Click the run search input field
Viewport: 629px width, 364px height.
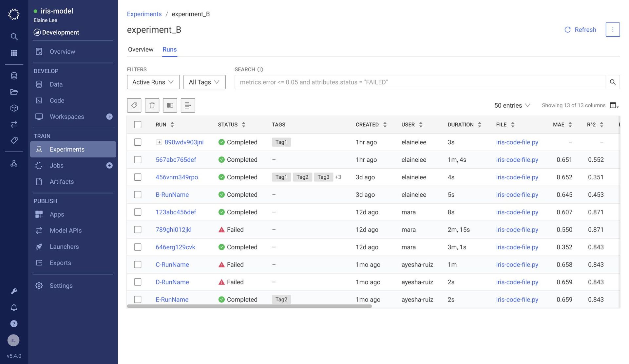click(x=419, y=82)
